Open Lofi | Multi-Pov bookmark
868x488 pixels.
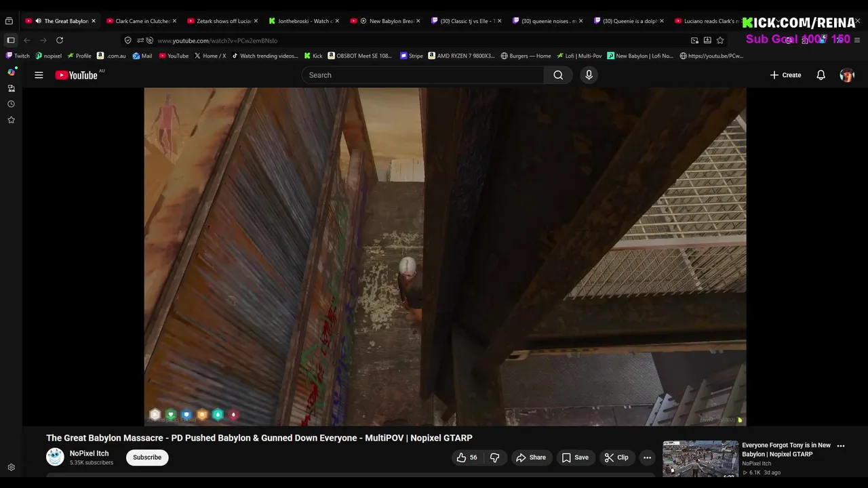579,56
